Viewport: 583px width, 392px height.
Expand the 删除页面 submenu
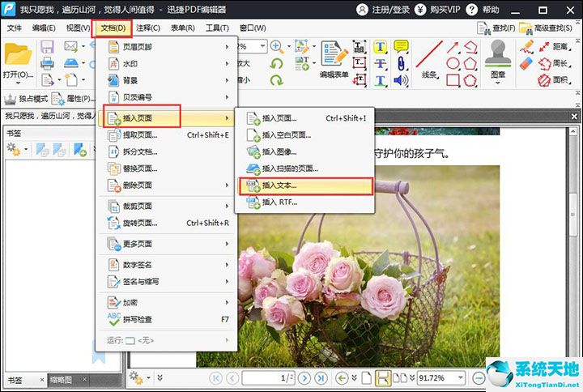click(x=167, y=185)
